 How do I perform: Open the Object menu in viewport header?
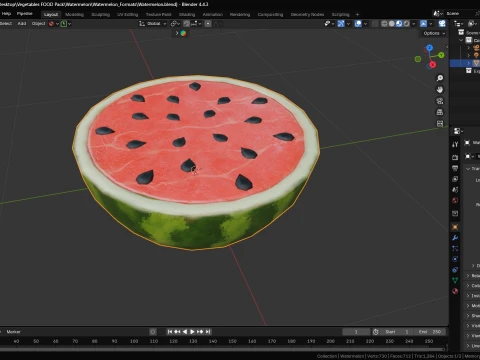click(38, 24)
